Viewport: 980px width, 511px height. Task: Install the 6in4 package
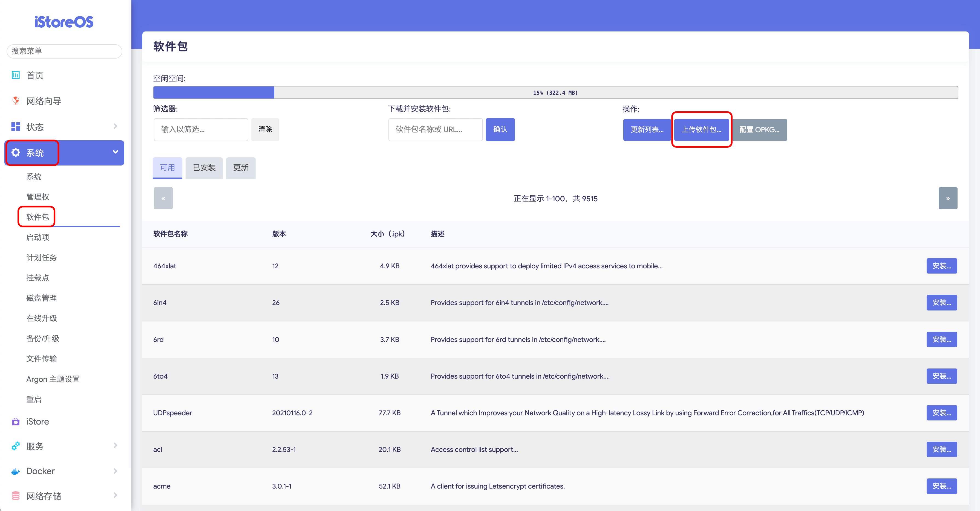tap(942, 303)
